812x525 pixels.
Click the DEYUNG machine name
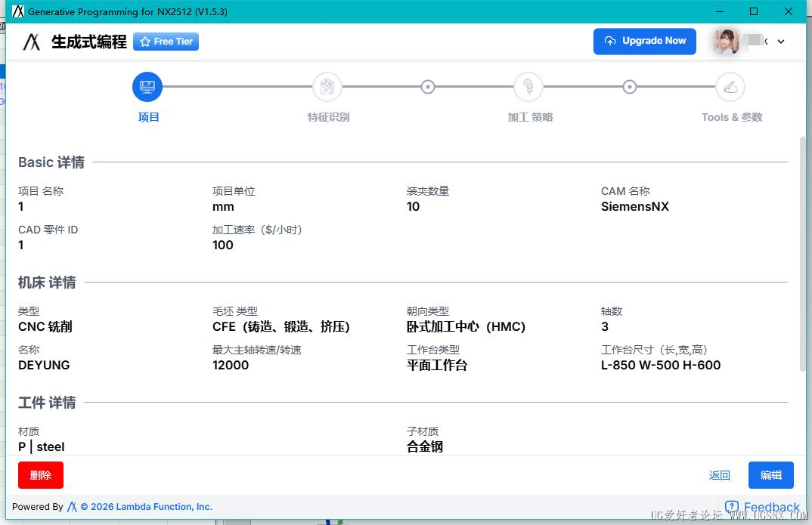[x=44, y=365]
